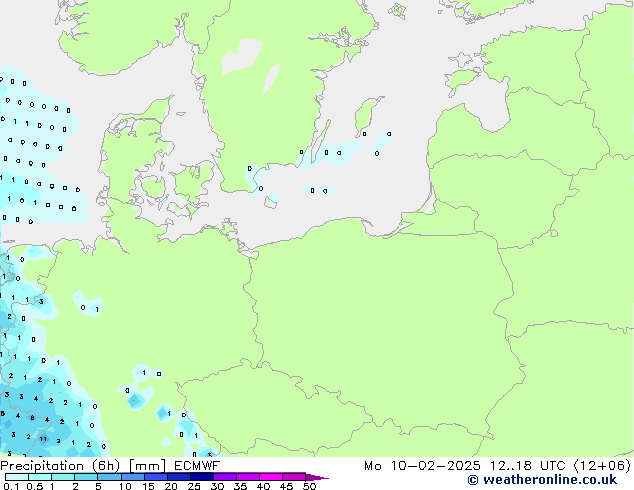This screenshot has height=490, width=634.
Task: Click the 25–30 mm dark blue swatch
Action: click(x=202, y=477)
